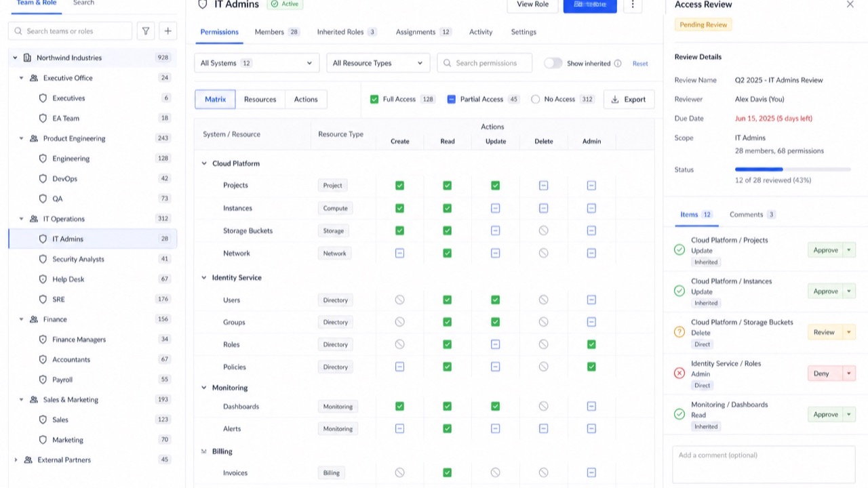868x488 pixels.
Task: Click the shield icon beside Help Desk
Action: [x=43, y=279]
